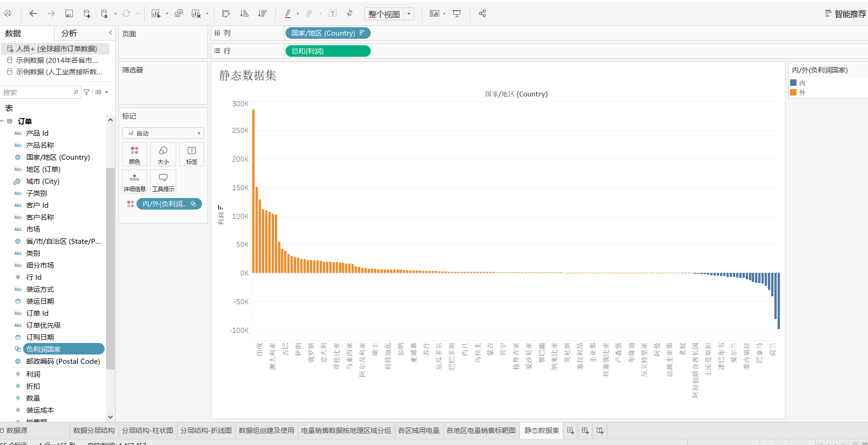Swap rows and columns

tap(226, 13)
